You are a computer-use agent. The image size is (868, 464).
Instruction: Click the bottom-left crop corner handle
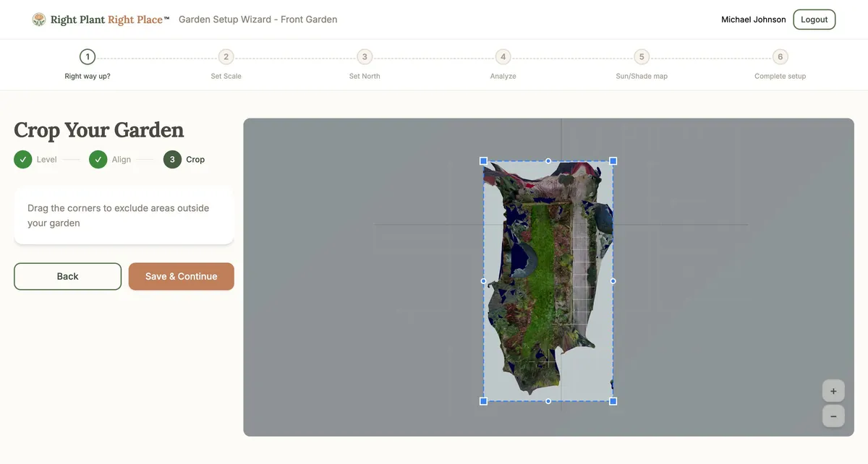click(x=484, y=401)
